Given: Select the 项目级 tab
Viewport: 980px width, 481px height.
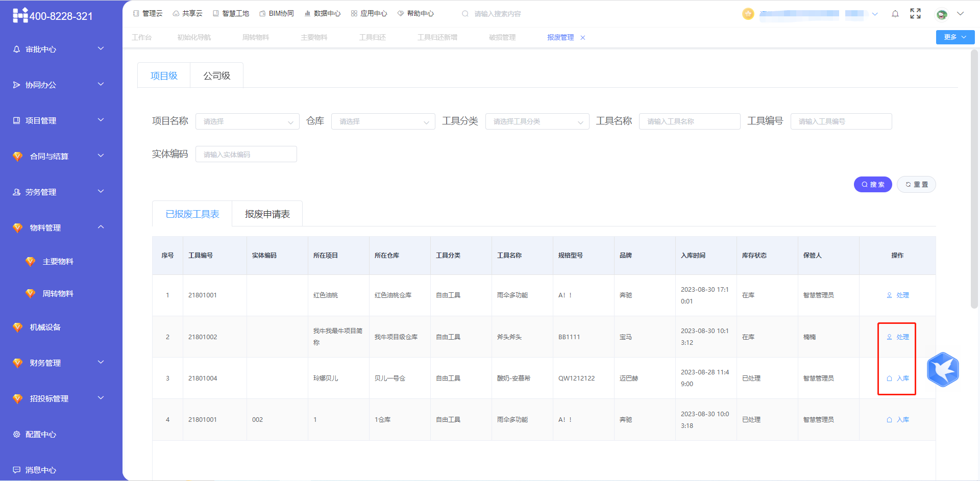Looking at the screenshot, I should (164, 75).
